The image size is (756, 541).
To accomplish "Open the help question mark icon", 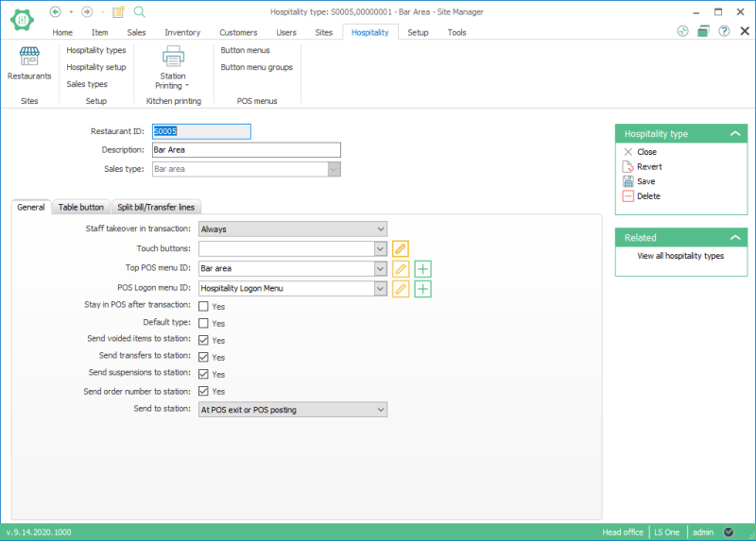I will coord(724,31).
